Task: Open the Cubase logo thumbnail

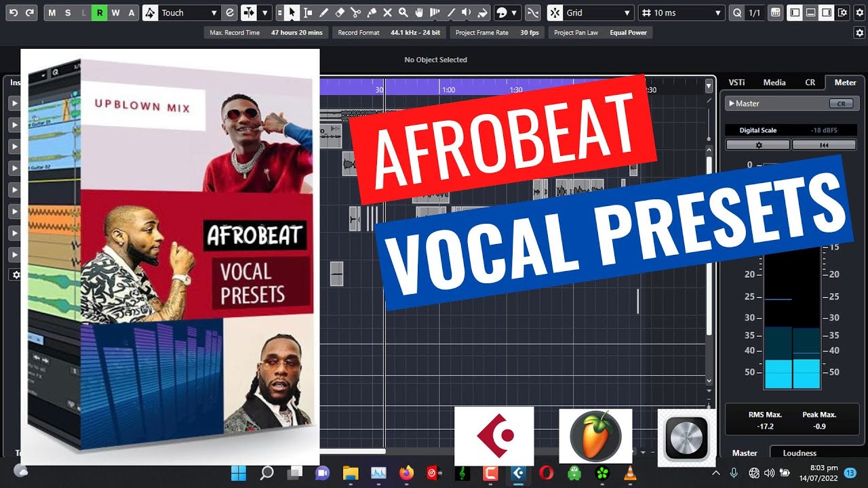Action: (494, 436)
